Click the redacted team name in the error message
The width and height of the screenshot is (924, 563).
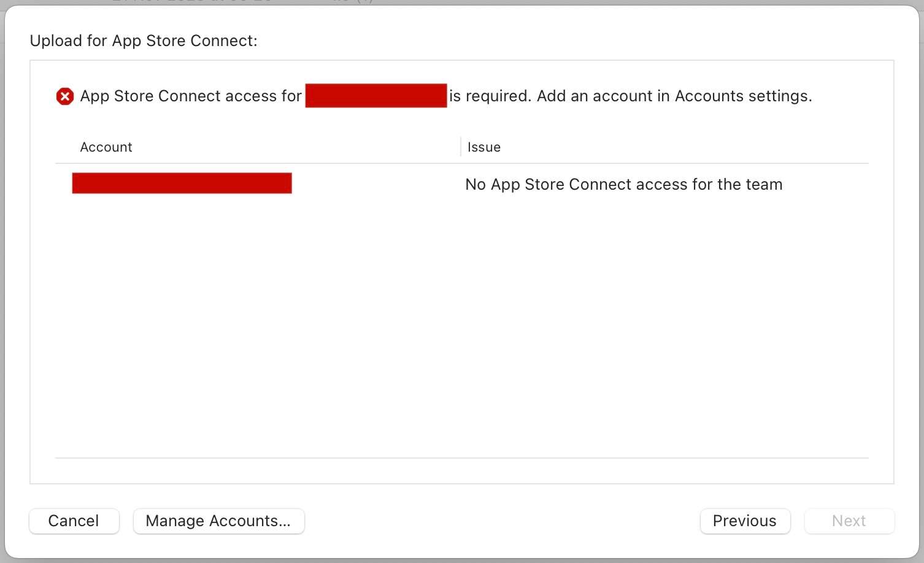(375, 96)
